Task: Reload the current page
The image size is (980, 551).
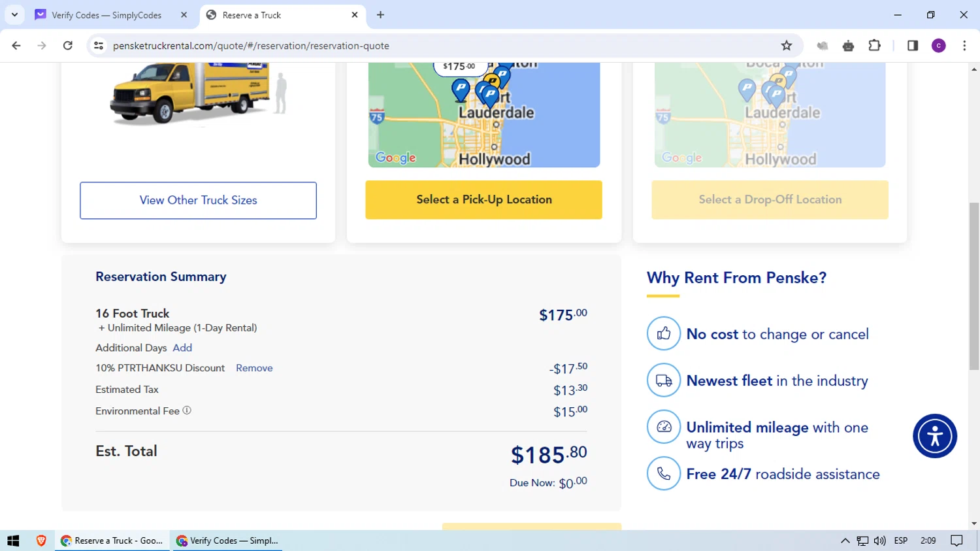Action: click(x=68, y=46)
